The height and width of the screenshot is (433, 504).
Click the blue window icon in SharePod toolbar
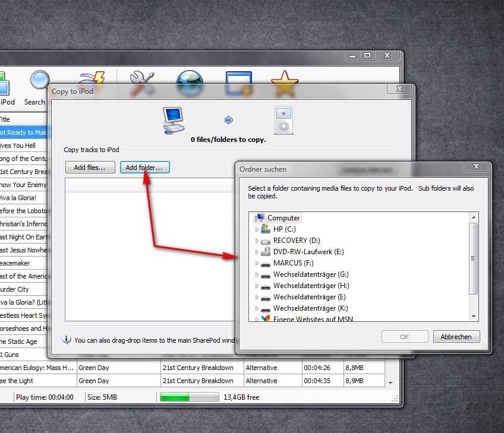(x=238, y=83)
